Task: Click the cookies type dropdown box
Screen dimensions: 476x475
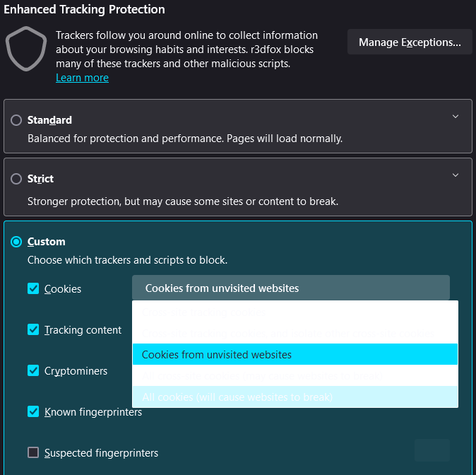Action: [x=290, y=288]
